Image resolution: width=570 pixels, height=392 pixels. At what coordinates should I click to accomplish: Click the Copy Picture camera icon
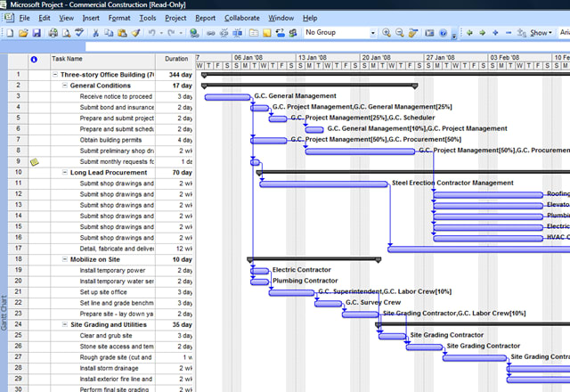(429, 33)
